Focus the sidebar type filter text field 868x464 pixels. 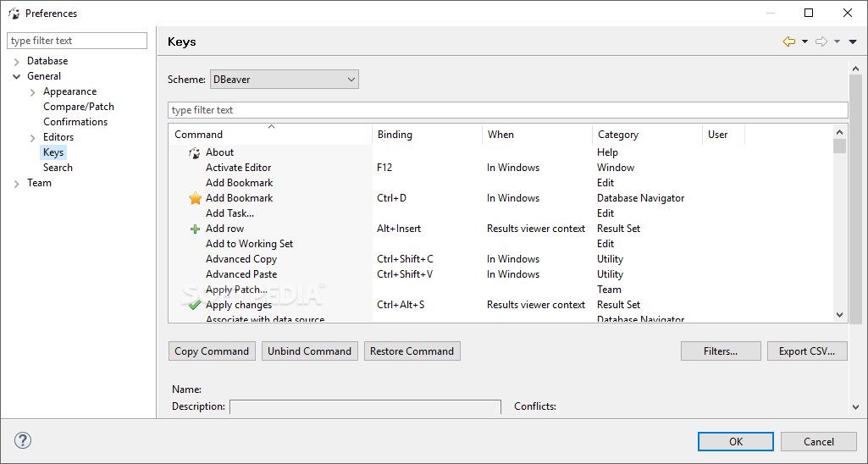pos(77,41)
